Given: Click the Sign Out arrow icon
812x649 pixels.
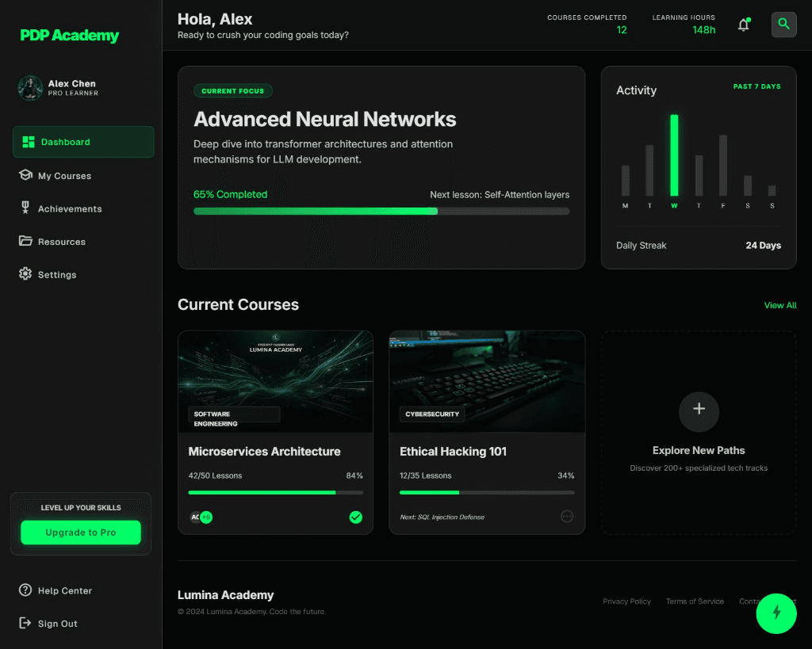Looking at the screenshot, I should click(25, 623).
